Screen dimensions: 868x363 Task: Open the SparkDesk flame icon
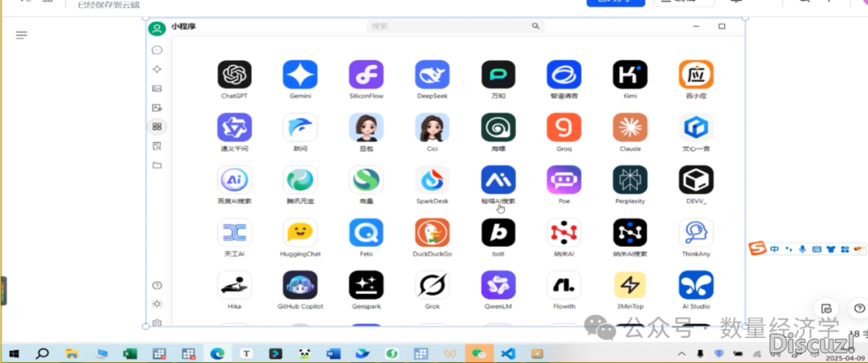point(432,180)
